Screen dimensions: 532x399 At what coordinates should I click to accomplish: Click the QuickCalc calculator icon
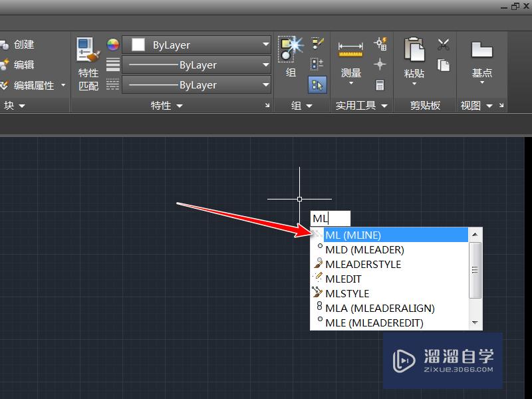point(381,85)
